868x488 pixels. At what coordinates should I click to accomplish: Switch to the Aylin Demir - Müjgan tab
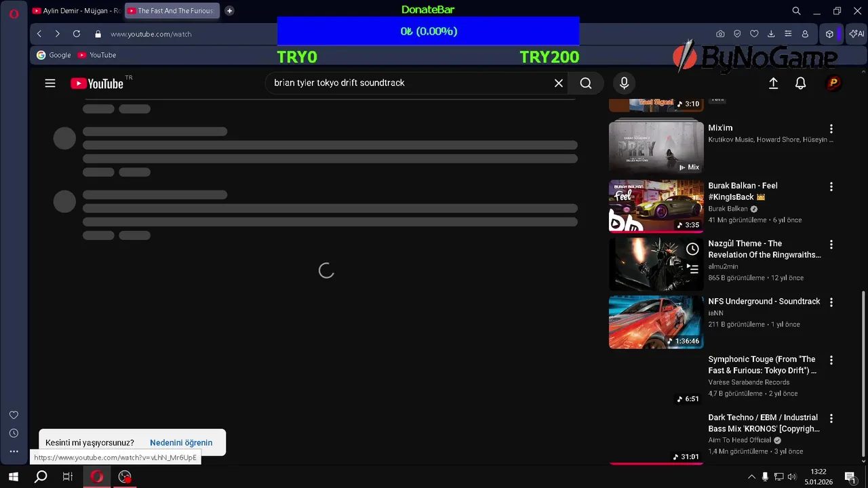tap(76, 11)
